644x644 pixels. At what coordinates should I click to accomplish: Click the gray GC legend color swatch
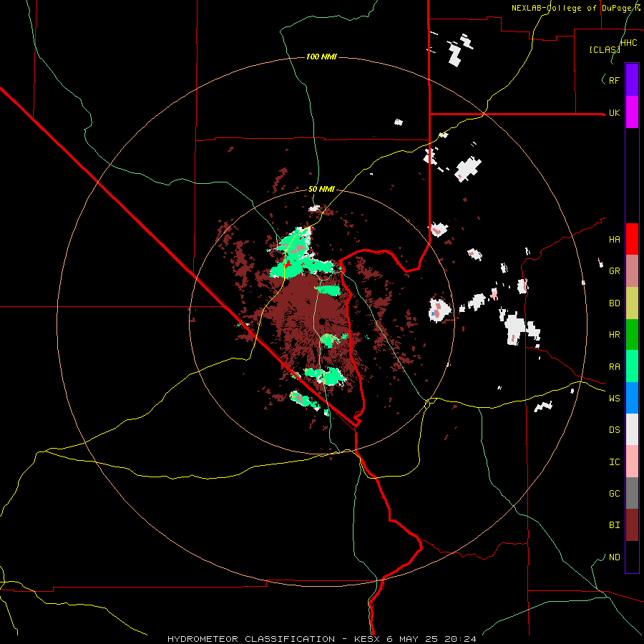[632, 493]
